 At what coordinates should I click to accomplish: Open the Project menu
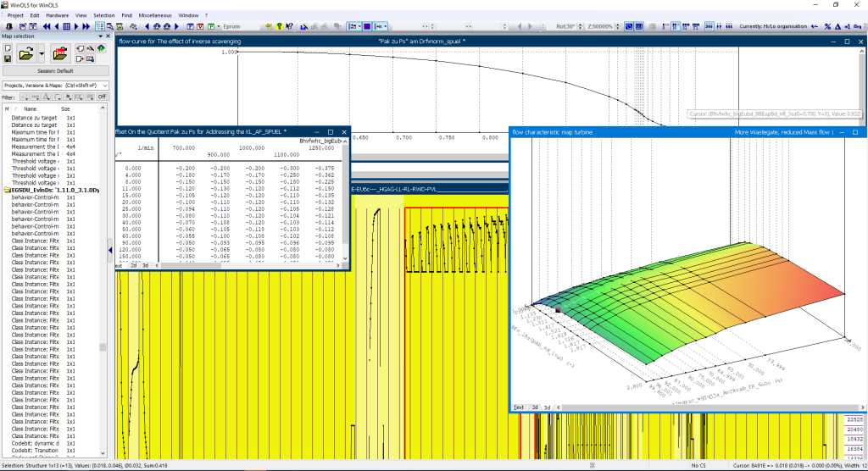[15, 15]
